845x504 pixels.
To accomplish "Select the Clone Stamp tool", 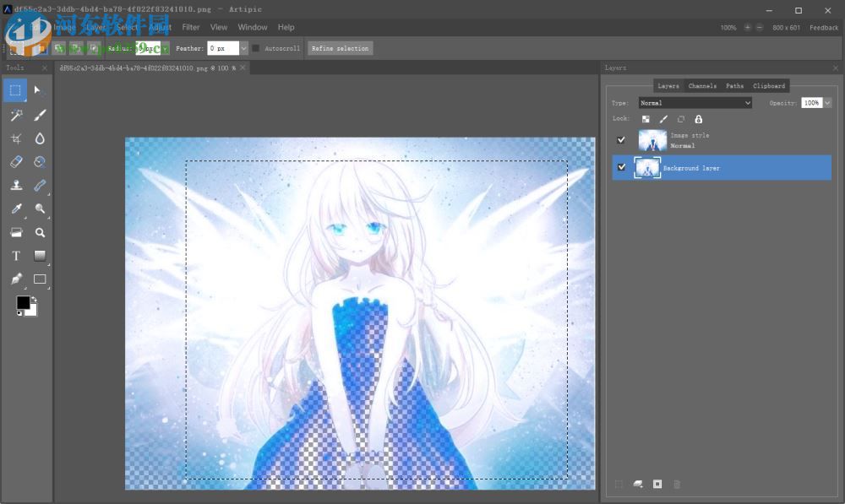I will [14, 185].
